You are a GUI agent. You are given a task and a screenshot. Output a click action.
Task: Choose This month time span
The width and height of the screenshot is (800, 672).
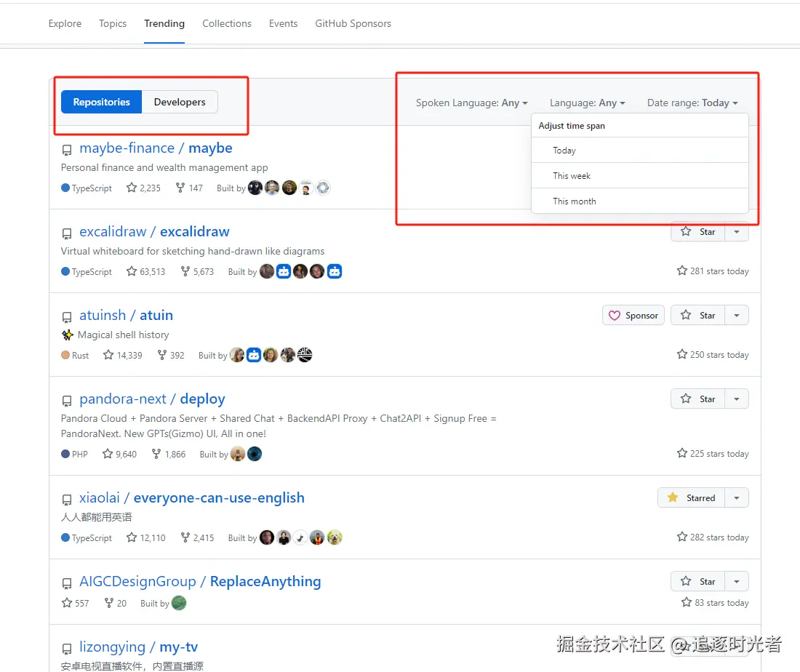(640, 201)
